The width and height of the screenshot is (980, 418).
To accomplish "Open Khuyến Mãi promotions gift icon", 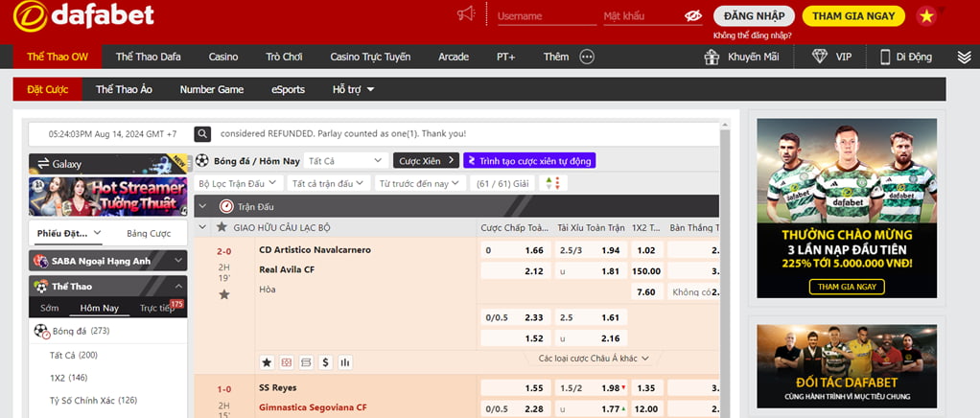I will click(711, 57).
